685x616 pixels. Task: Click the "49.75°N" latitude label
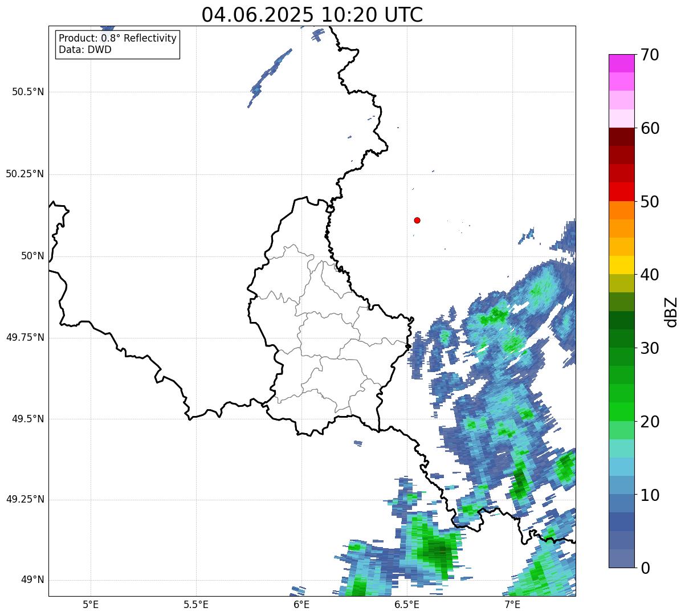click(x=25, y=337)
